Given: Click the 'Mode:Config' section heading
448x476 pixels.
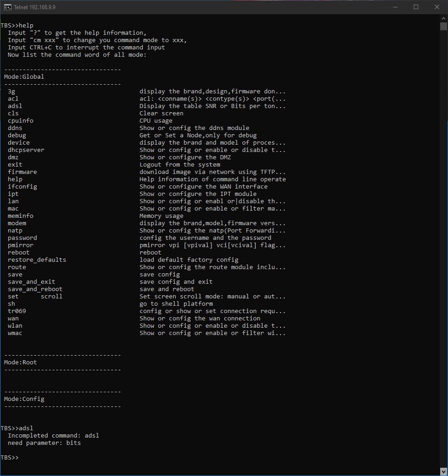Looking at the screenshot, I should [x=24, y=399].
